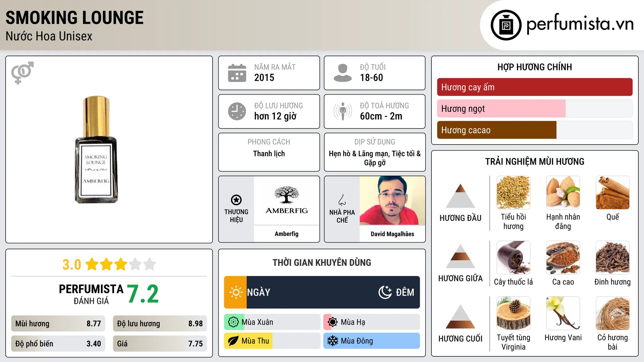
Task: Click the pyramid icon above Hương cuối
Action: 460,316
